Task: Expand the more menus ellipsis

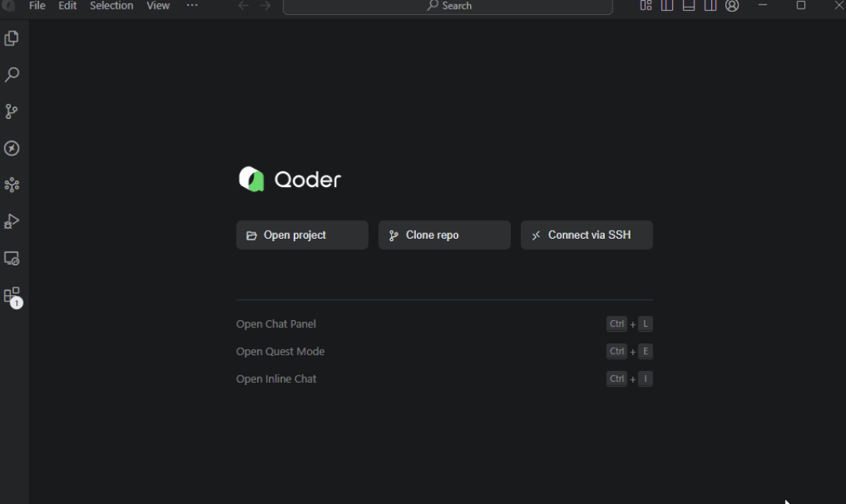Action: tap(192, 5)
